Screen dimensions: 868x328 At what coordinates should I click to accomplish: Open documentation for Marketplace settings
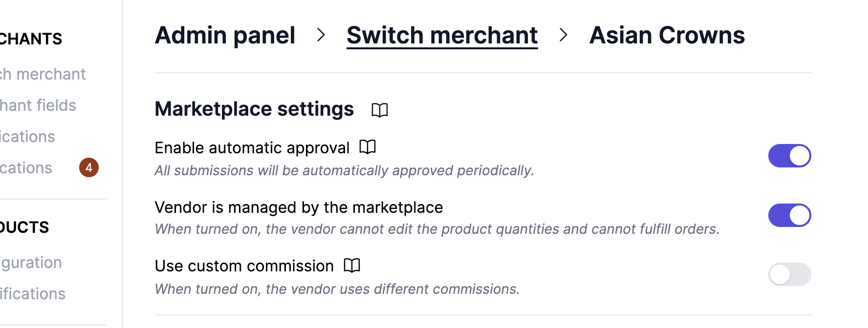coord(381,110)
